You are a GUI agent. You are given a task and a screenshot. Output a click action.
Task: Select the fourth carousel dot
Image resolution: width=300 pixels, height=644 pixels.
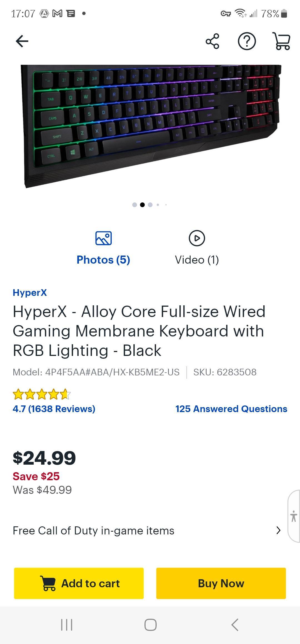[x=158, y=205]
